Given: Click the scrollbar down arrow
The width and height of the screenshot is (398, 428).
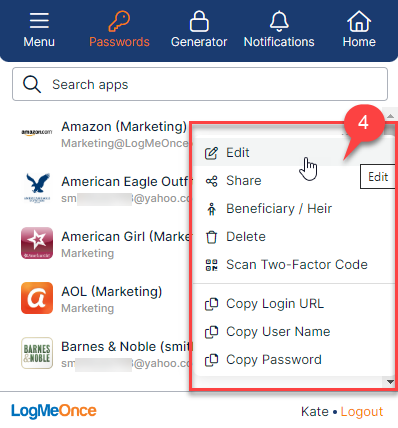Looking at the screenshot, I should (390, 382).
